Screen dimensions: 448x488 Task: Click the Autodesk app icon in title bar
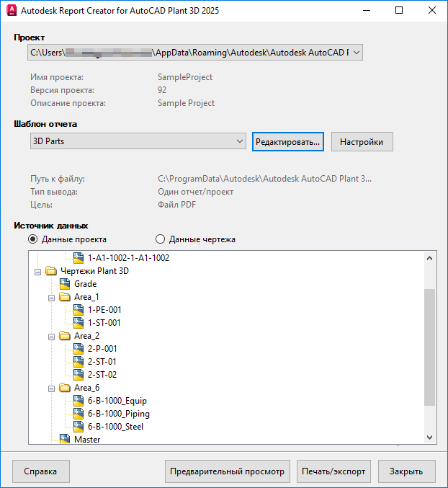[12, 10]
